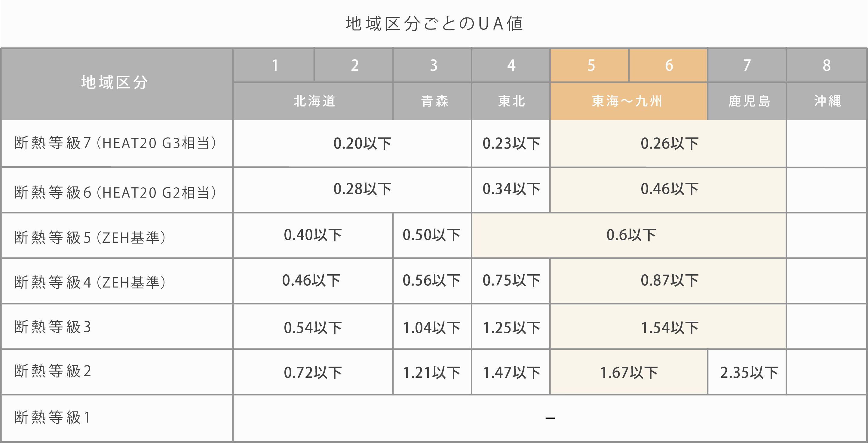Click the 地域区分 header cell
Screen dimensions: 868x443
click(117, 84)
